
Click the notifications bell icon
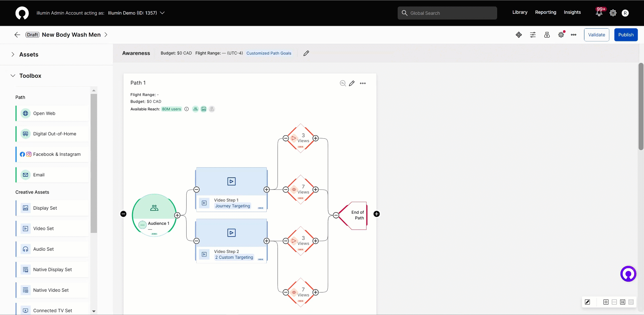[x=599, y=13]
